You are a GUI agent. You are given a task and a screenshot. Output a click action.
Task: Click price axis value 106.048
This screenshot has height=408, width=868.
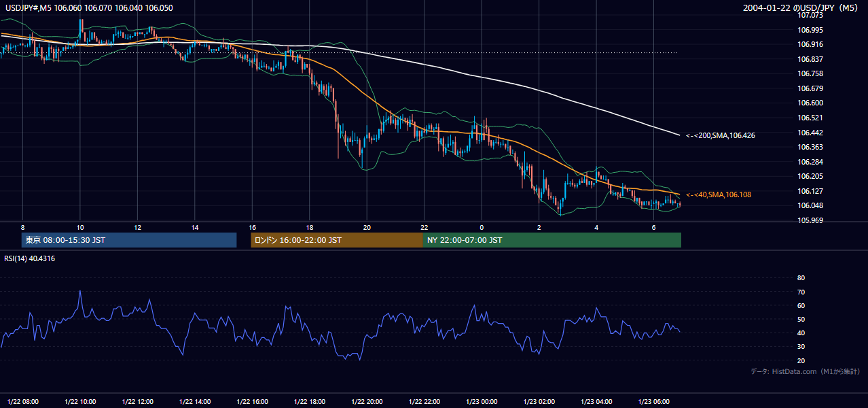810,206
